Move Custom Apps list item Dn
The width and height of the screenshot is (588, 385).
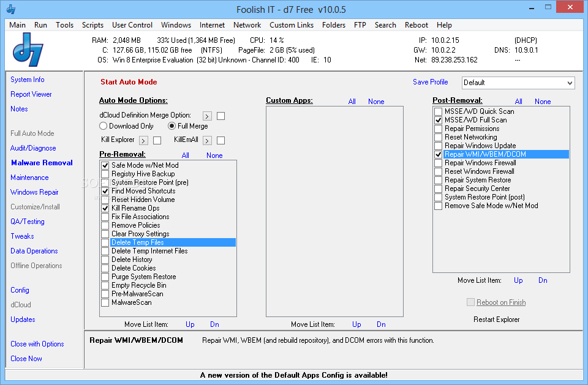pos(381,324)
